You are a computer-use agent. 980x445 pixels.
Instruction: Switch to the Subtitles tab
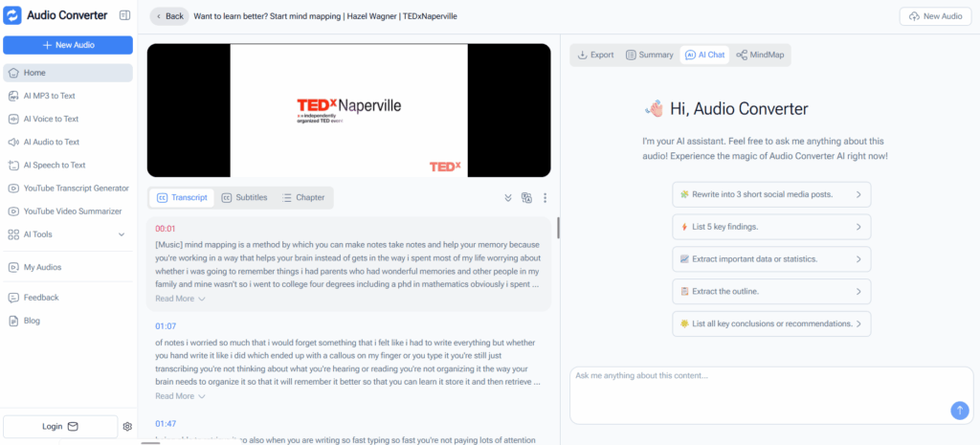tap(244, 198)
